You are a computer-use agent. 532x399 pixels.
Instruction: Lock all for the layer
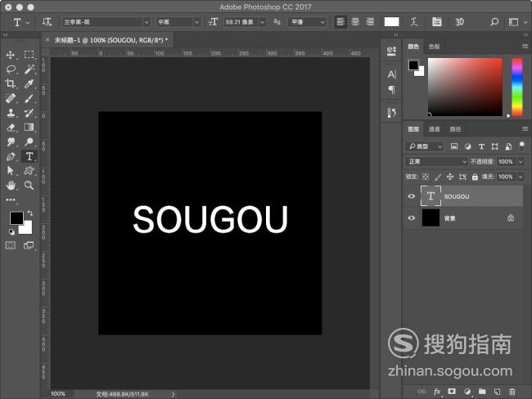point(475,177)
